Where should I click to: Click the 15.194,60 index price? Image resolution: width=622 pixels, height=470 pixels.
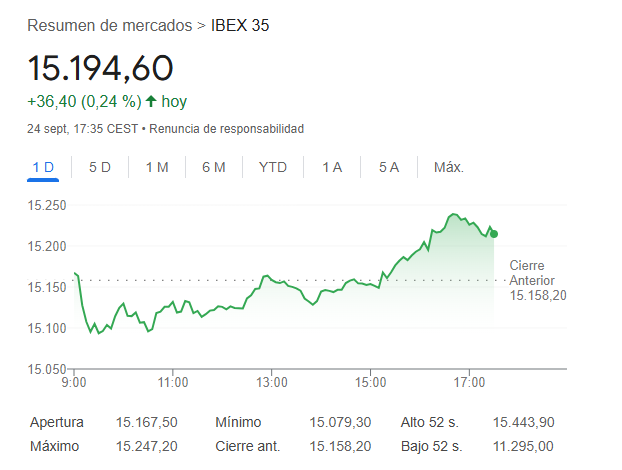(x=100, y=68)
